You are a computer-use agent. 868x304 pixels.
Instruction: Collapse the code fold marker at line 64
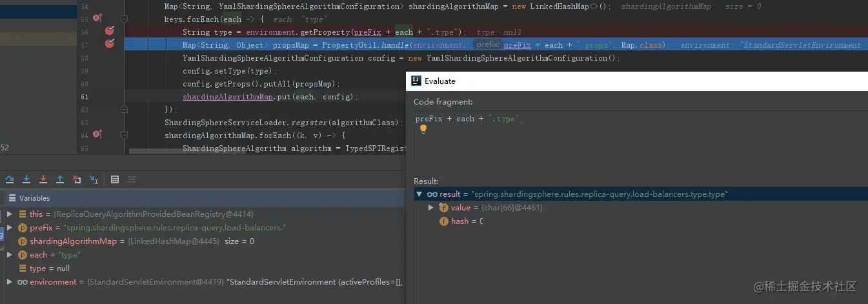pos(125,135)
